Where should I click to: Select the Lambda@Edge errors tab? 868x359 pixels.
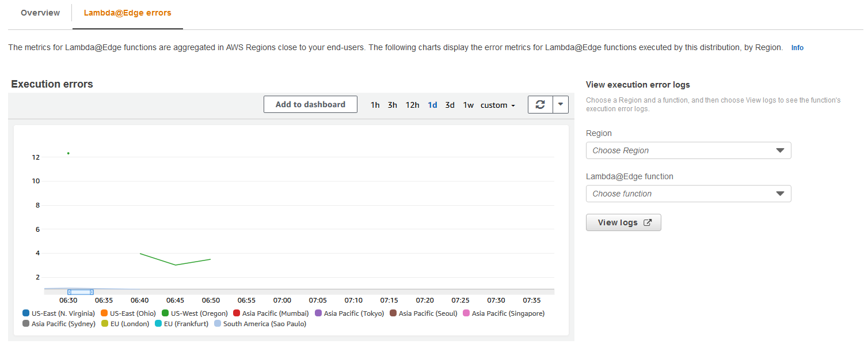click(127, 13)
